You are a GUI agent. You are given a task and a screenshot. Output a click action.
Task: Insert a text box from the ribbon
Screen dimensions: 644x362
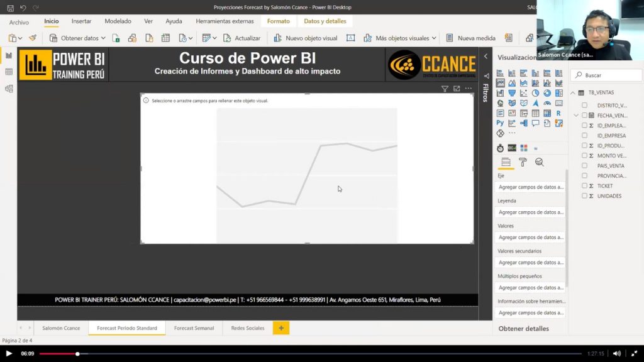(x=351, y=38)
